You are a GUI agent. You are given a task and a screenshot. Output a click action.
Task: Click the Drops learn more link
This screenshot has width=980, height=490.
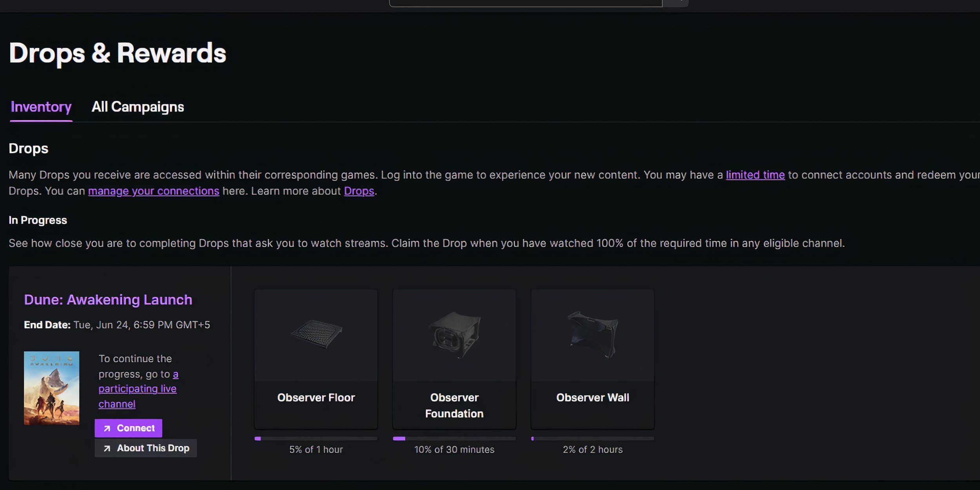[359, 191]
